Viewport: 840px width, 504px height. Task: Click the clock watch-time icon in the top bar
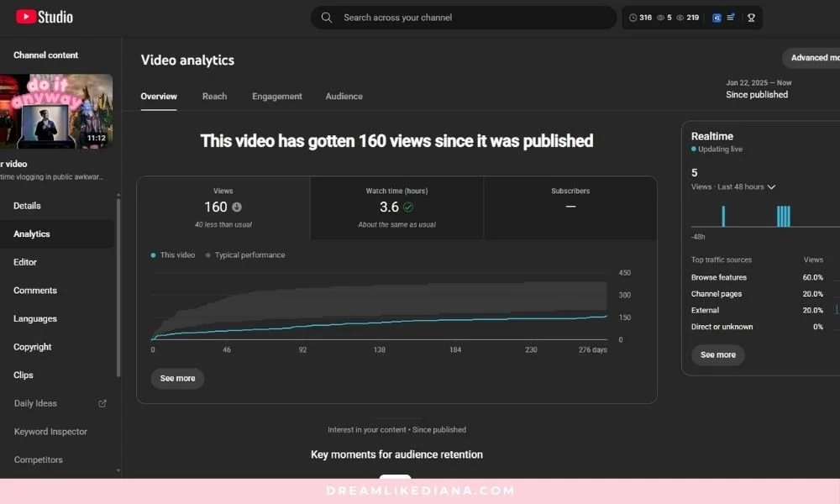633,17
